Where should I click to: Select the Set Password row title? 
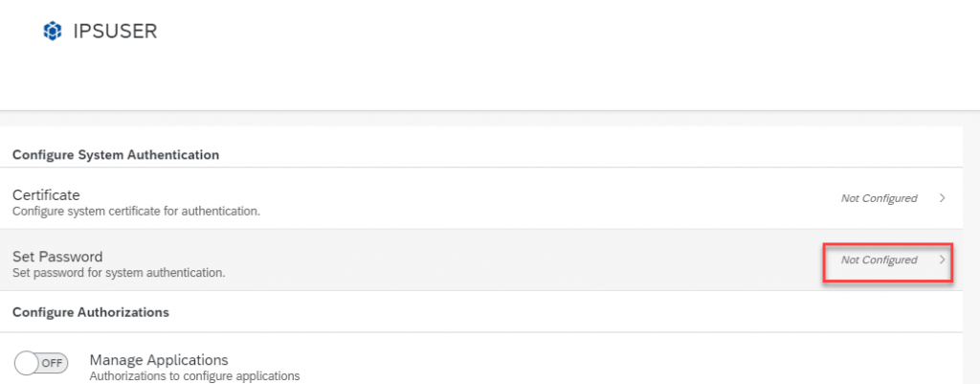pyautogui.click(x=57, y=257)
